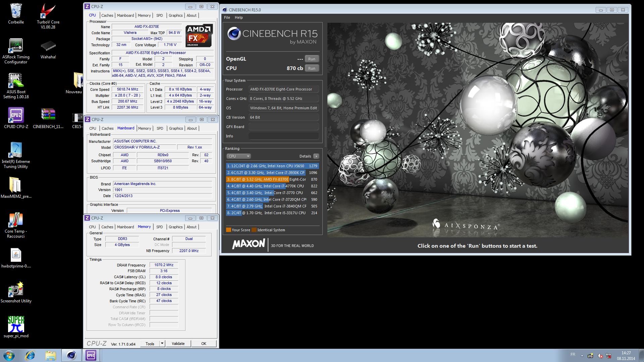This screenshot has width=644, height=362.
Task: Select Mainboard tab in Memory CPU-Z window
Action: 125,227
